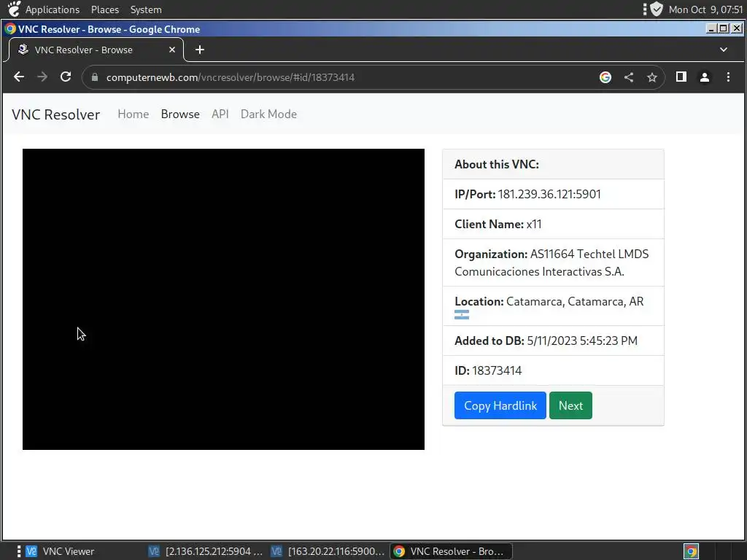This screenshot has width=747, height=560.
Task: Go to the Home nav link
Action: coord(133,114)
